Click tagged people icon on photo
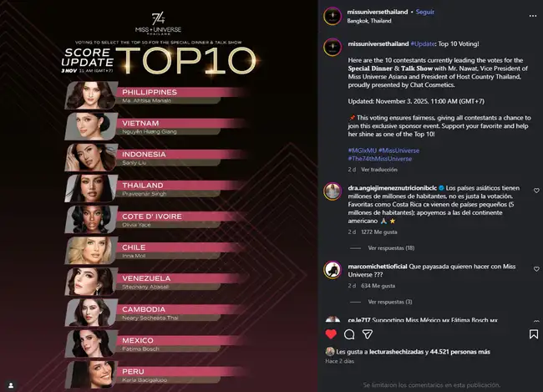543x392 pixels. click(x=11, y=385)
